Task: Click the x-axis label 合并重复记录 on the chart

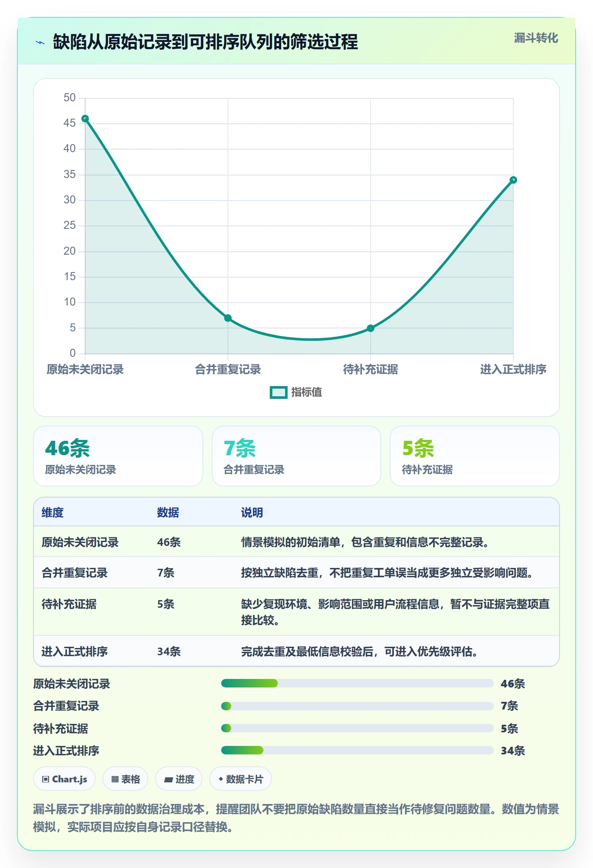Action: [x=228, y=370]
